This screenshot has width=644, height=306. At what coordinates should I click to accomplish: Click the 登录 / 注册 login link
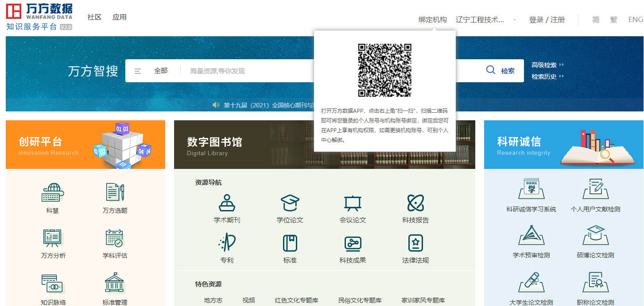click(x=547, y=20)
